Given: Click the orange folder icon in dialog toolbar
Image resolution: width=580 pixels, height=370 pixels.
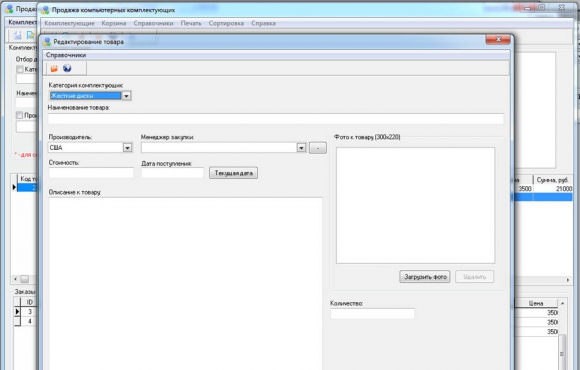Looking at the screenshot, I should [x=54, y=68].
